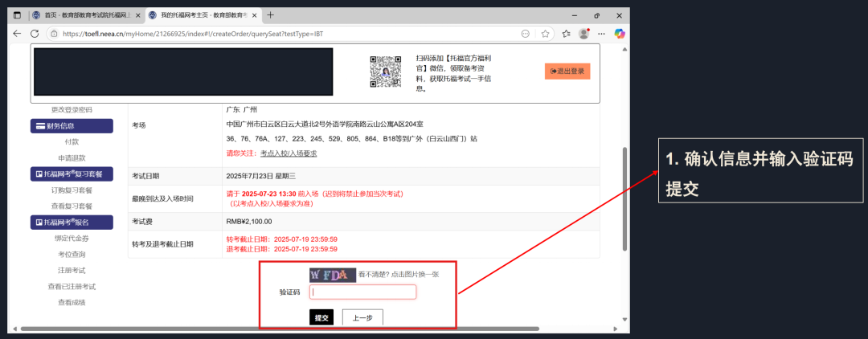Refresh the captcha image
The image size is (868, 339).
pos(333,275)
